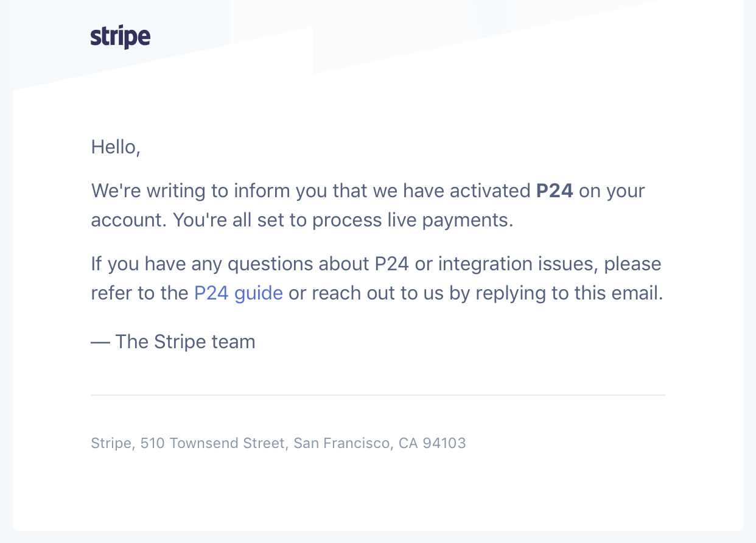756x543 pixels.
Task: Click the "Hello," greeting
Action: (116, 147)
